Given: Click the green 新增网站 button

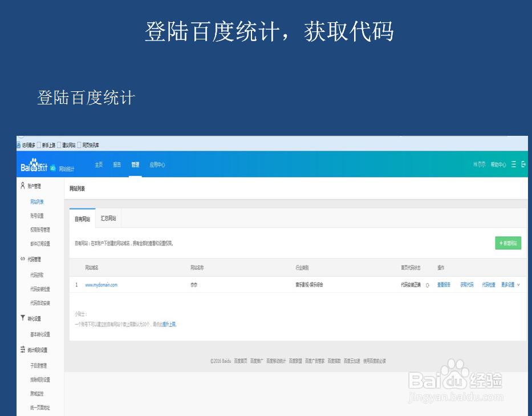Looking at the screenshot, I should tap(507, 243).
